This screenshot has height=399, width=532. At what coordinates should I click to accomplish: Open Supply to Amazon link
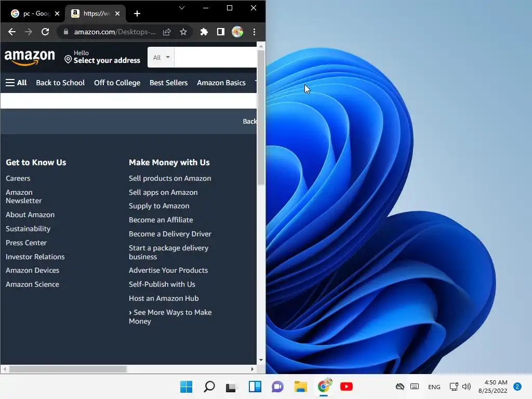[159, 206]
